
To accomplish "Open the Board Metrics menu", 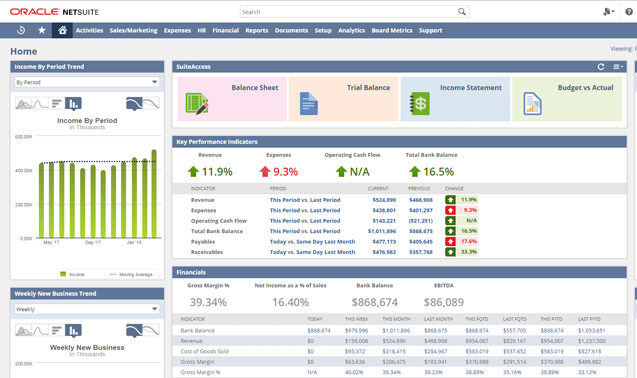I will (x=392, y=30).
